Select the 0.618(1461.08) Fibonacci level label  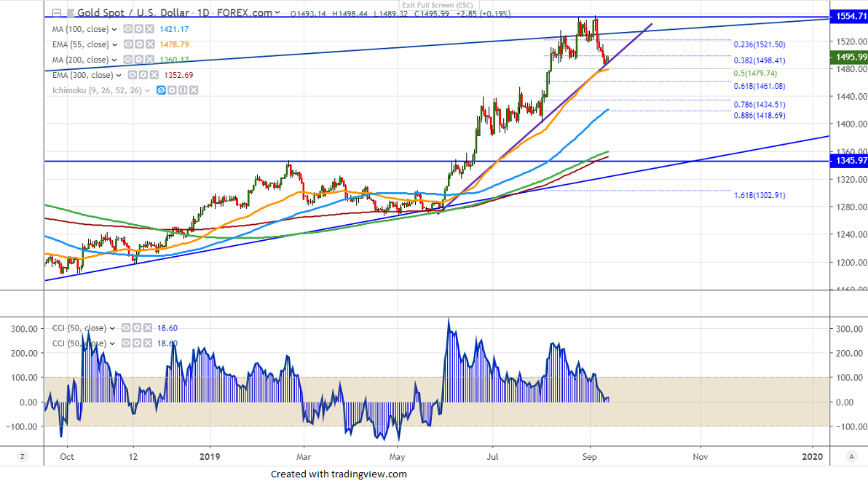coord(759,87)
